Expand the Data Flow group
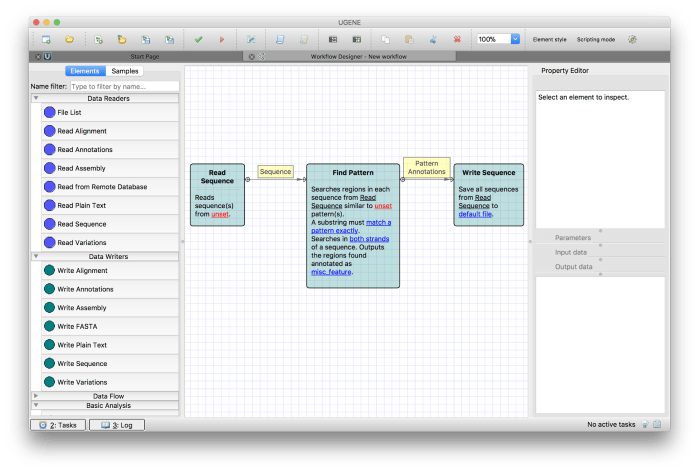The width and height of the screenshot is (699, 473). click(x=37, y=396)
